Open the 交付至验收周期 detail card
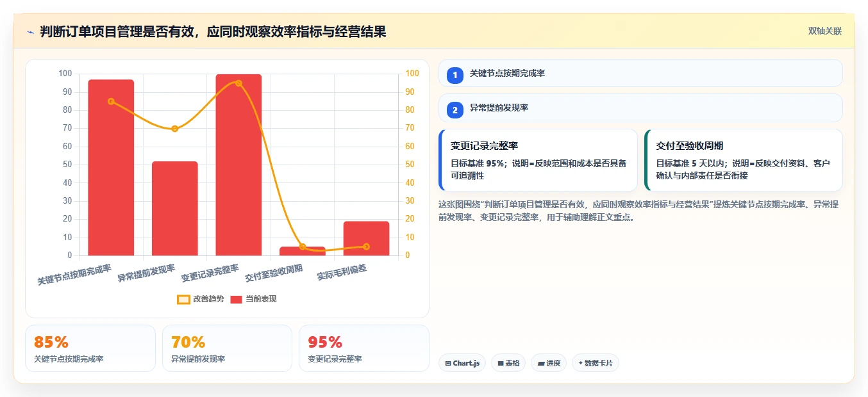This screenshot has width=868, height=397. [x=744, y=160]
